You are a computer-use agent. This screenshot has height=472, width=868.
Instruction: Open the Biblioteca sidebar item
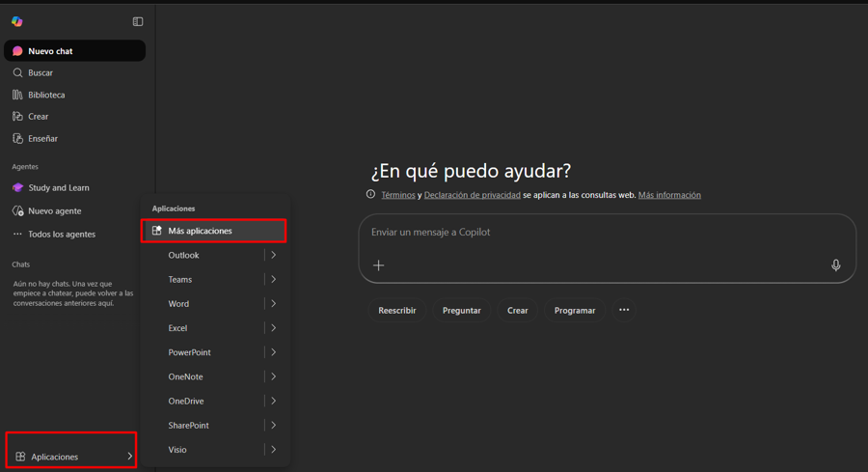(x=74, y=95)
